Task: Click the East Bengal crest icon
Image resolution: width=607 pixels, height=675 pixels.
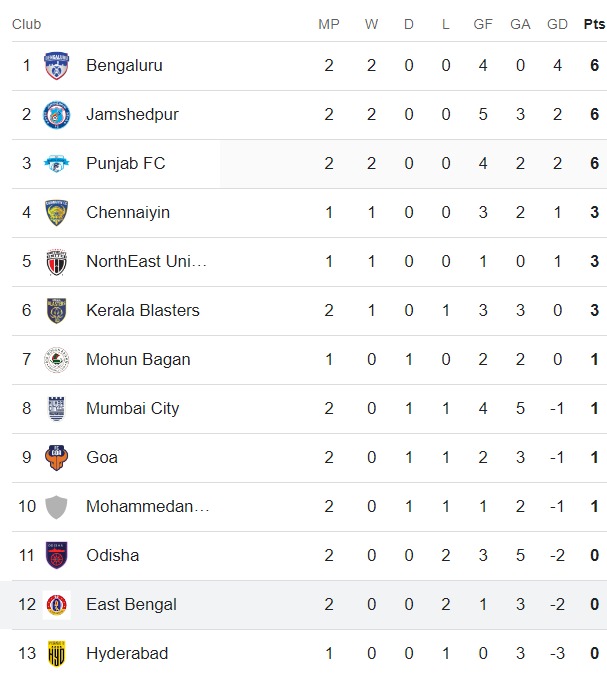Action: [x=57, y=604]
